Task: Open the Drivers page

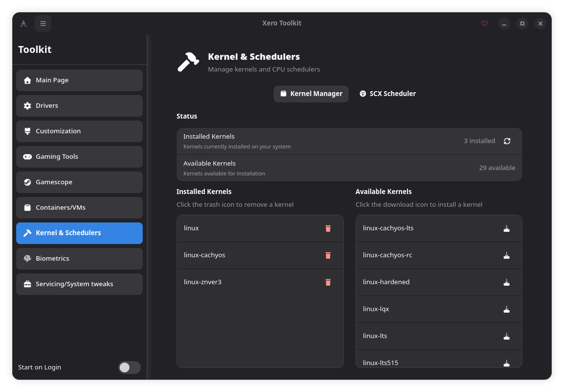Action: [x=79, y=106]
